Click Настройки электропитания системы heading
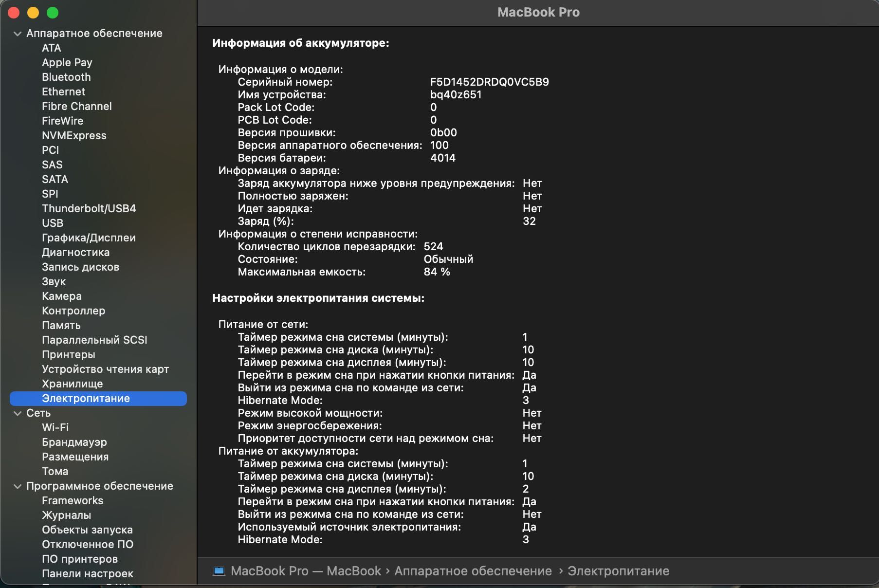 pos(318,298)
